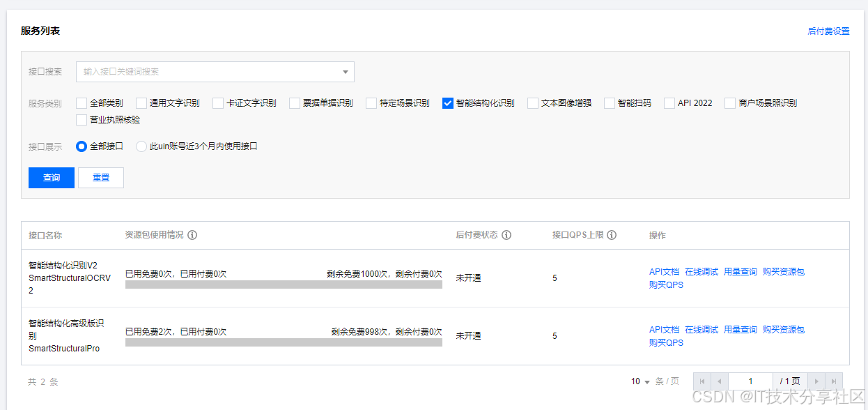Image resolution: width=868 pixels, height=410 pixels.
Task: Click the page number input field
Action: click(750, 381)
